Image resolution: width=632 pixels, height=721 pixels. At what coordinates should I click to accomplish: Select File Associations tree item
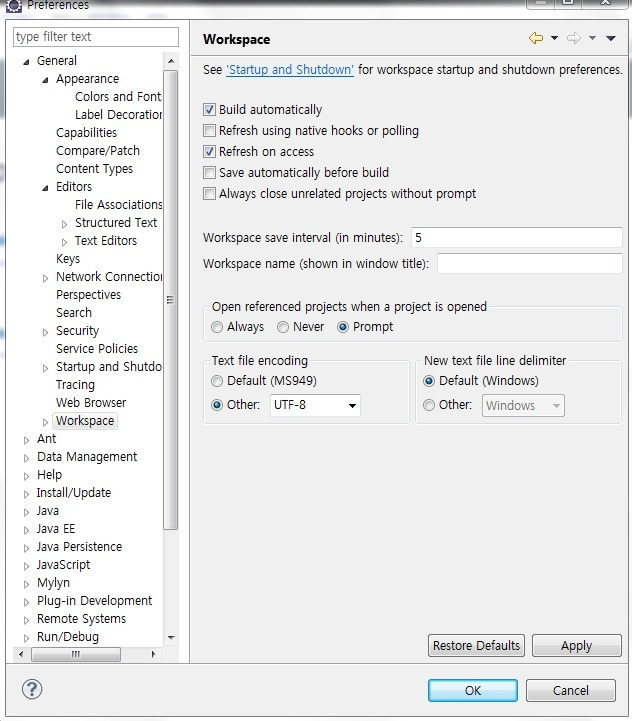pos(118,205)
